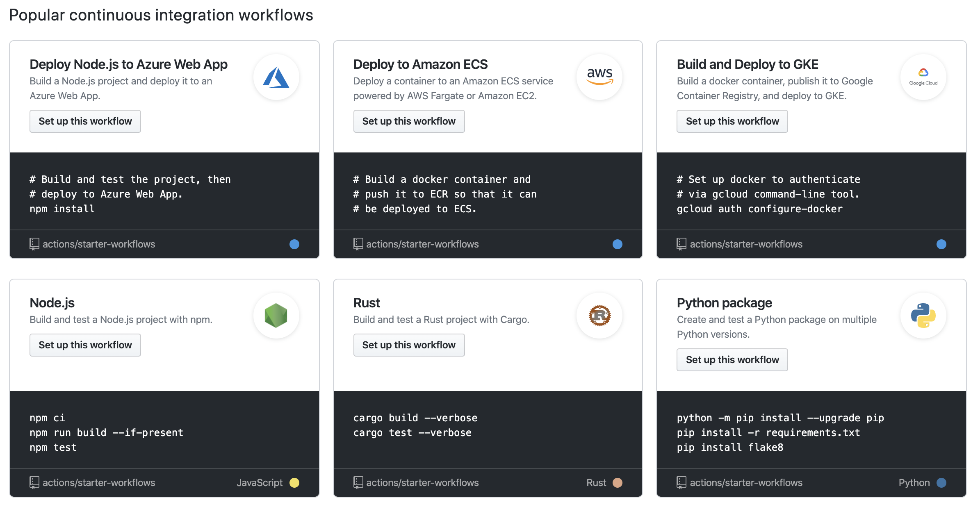Open actions/starter-workflows link in Amazon ECS card
This screenshot has height=509, width=980.
(x=422, y=244)
